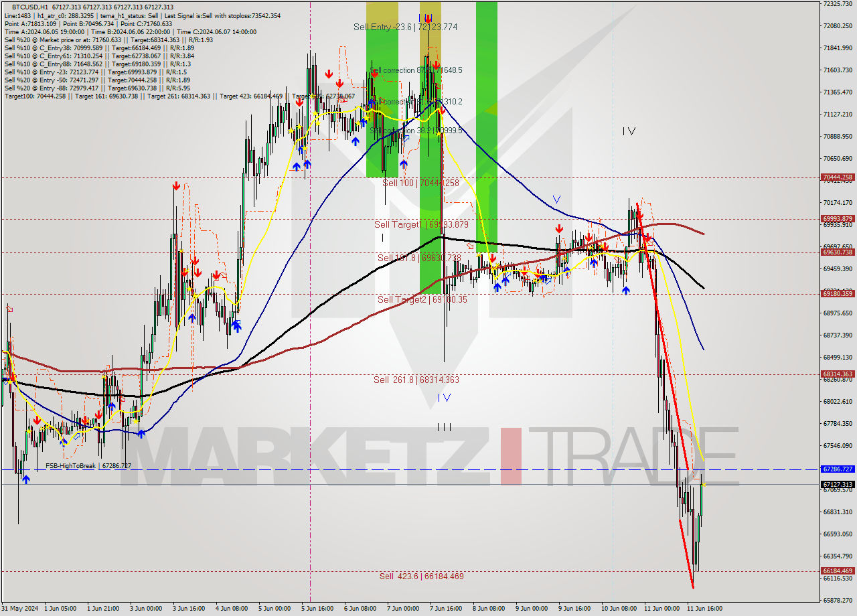Click the 71127.470 price axis tick
The image size is (857, 616).
click(837, 114)
